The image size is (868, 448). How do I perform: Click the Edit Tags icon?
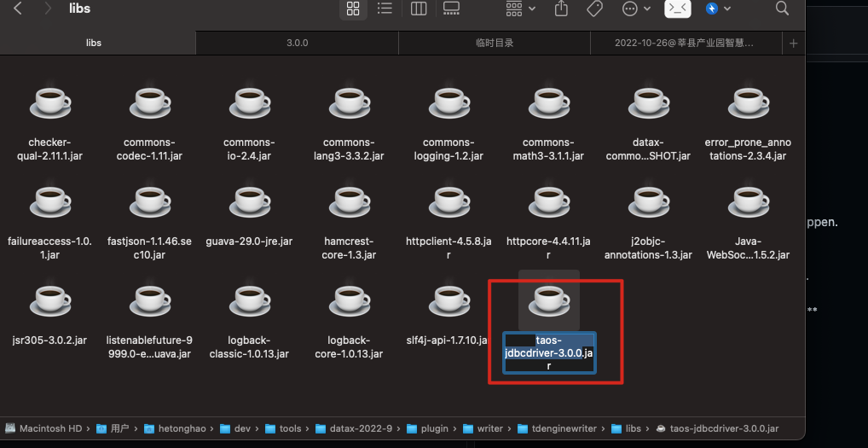coord(594,9)
